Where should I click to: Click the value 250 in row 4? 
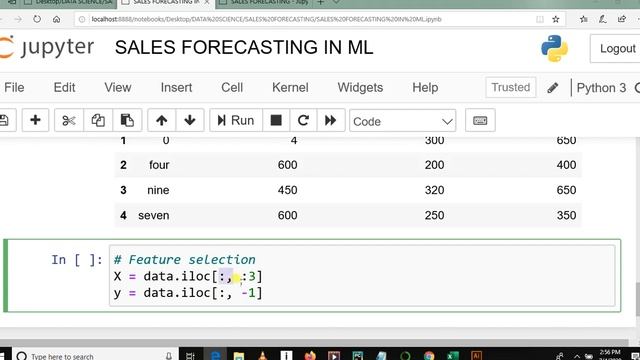point(434,216)
